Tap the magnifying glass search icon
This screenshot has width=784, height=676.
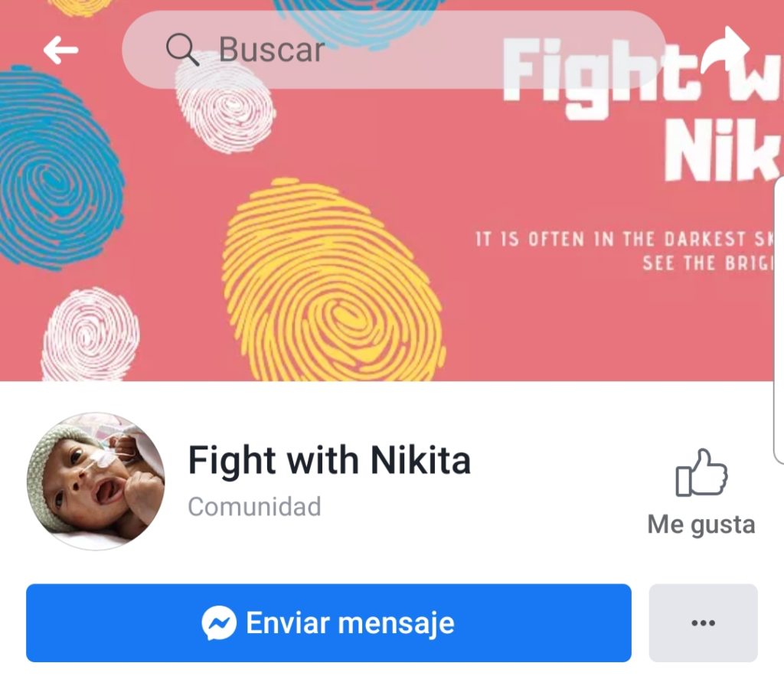coord(182,50)
